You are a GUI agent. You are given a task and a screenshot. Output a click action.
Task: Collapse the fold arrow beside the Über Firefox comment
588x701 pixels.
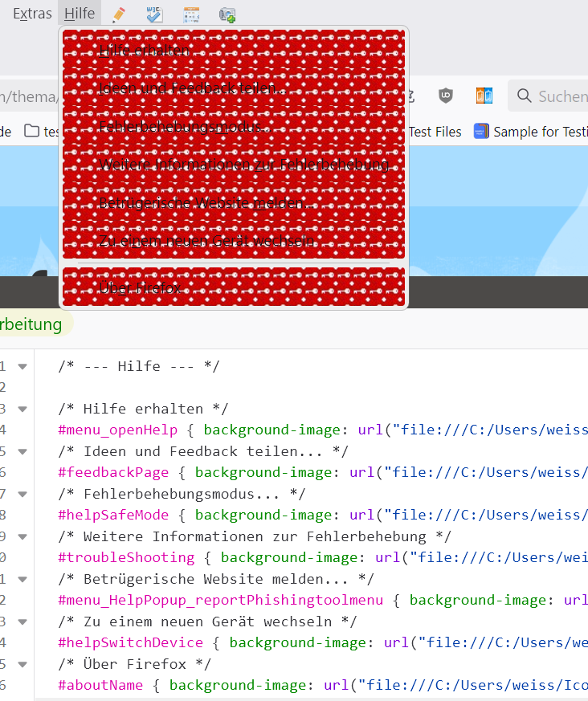coord(22,664)
